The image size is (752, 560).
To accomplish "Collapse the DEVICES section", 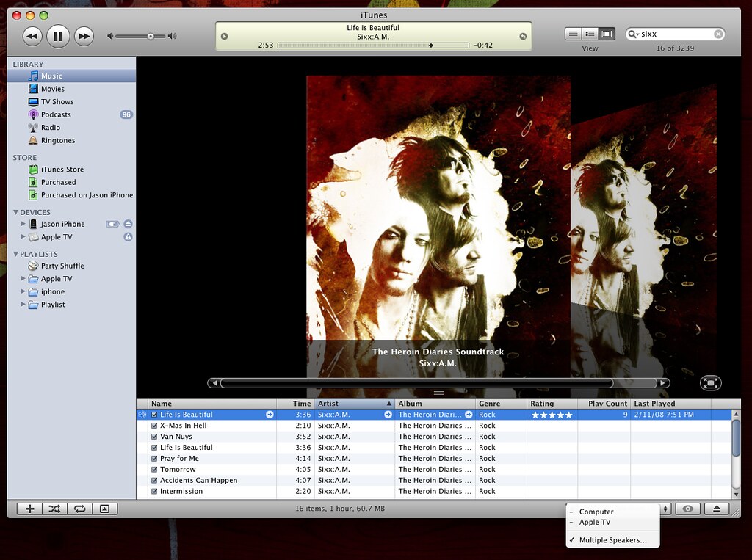I will (x=16, y=212).
